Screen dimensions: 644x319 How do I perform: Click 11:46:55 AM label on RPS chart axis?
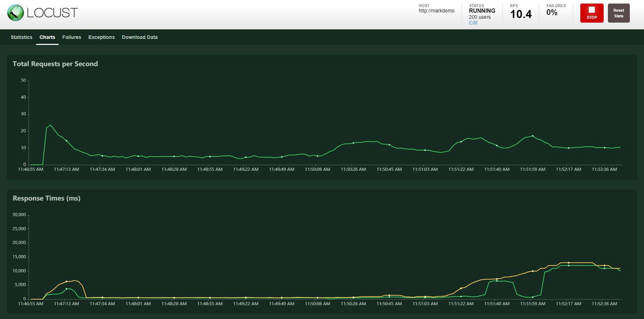(31, 169)
